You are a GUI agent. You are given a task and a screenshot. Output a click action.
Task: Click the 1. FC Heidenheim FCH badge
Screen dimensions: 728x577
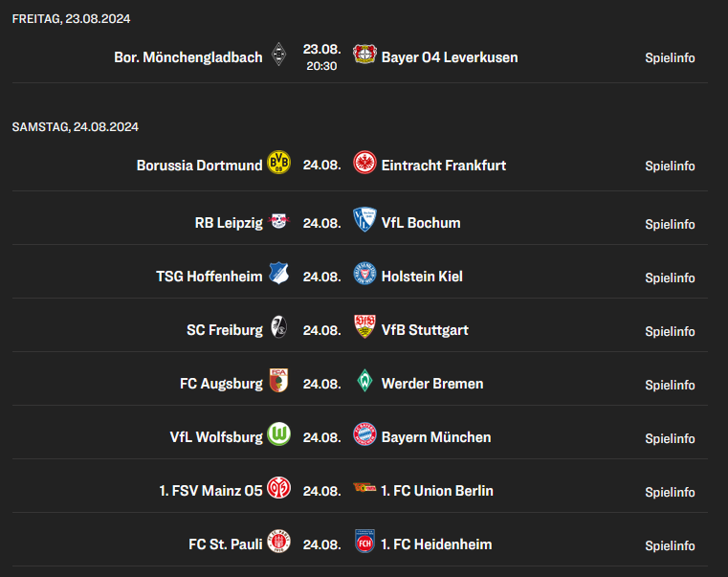[364, 542]
